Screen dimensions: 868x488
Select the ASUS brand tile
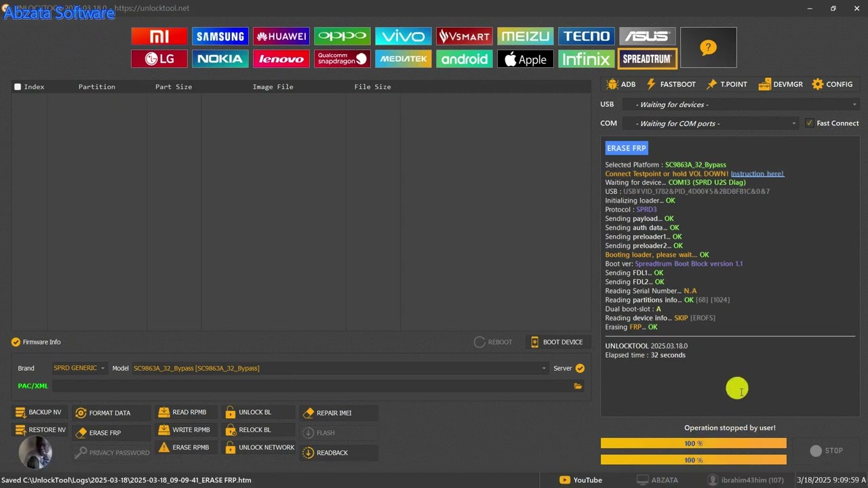[648, 37]
